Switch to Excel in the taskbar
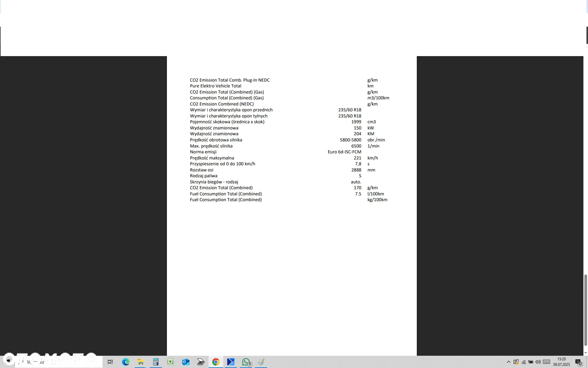The image size is (588, 368). (171, 362)
